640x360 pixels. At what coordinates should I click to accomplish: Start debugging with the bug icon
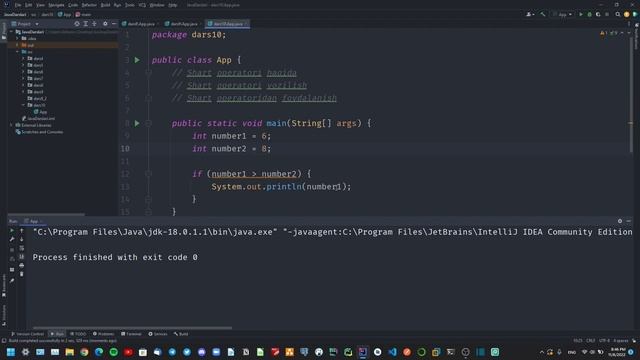point(589,14)
